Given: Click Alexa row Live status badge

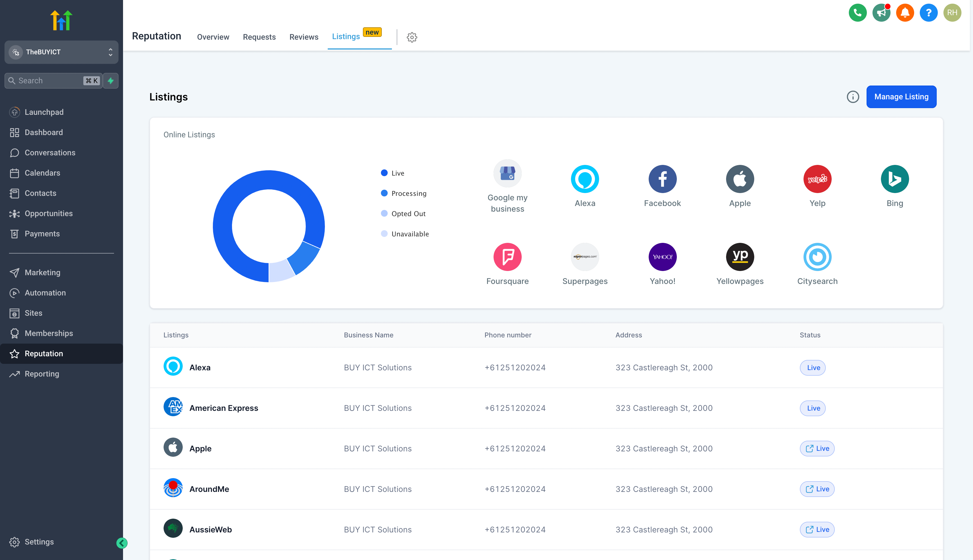Looking at the screenshot, I should point(813,368).
